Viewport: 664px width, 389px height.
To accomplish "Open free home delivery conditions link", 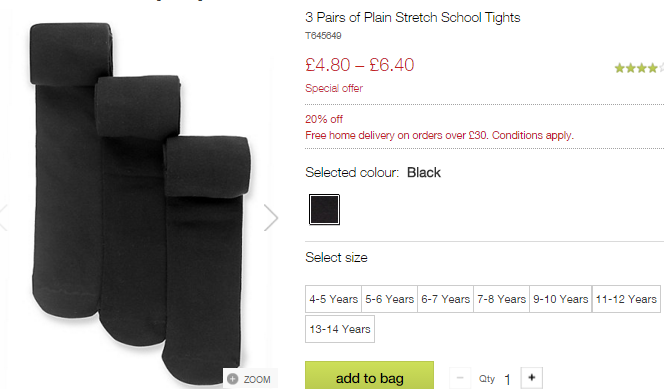I will [x=439, y=135].
